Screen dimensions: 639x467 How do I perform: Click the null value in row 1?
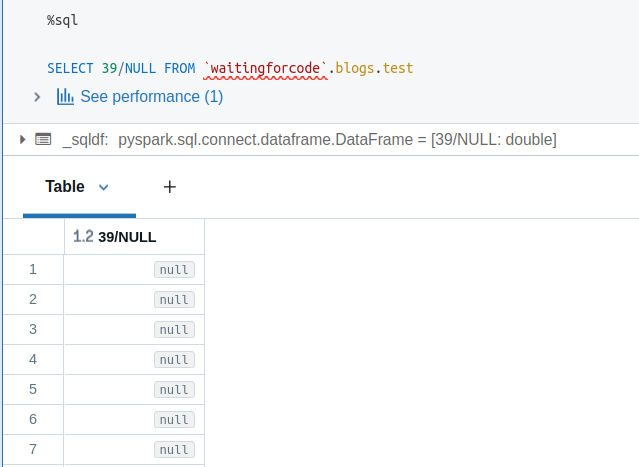[x=174, y=270]
